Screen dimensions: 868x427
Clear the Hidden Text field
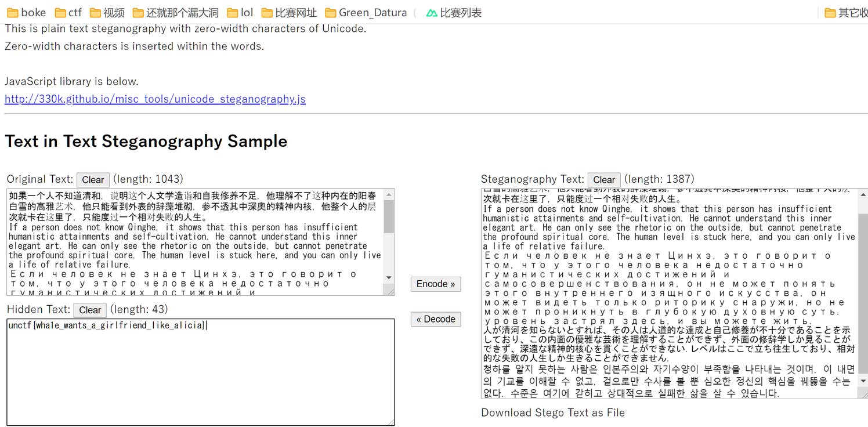[x=90, y=310]
